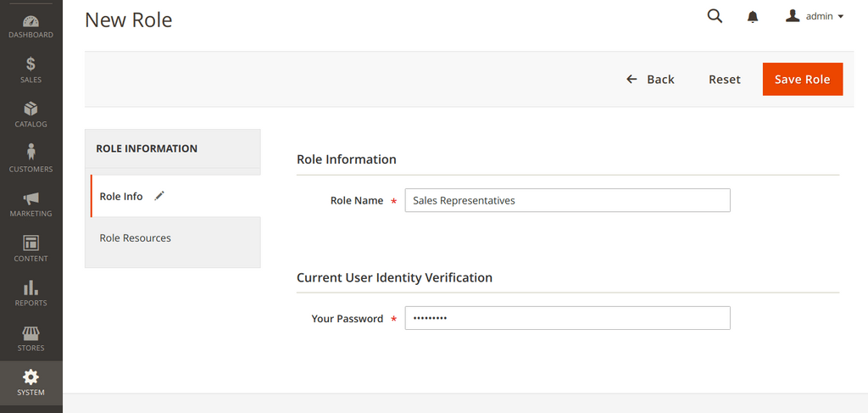Screen dimensions: 868x413
Task: Switch to the Role Info tab
Action: coord(121,196)
